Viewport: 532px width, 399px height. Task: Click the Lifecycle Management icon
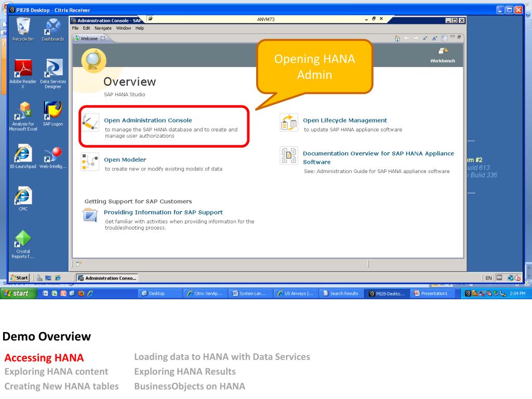click(x=289, y=122)
